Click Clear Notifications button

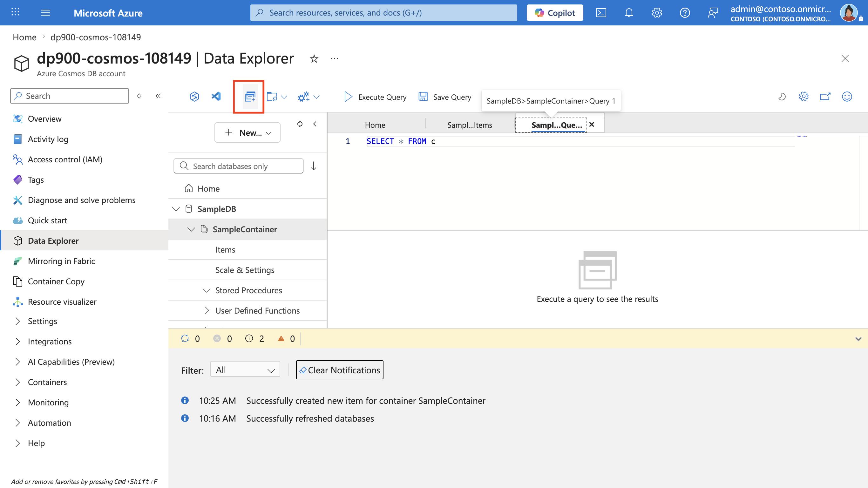[x=340, y=370]
